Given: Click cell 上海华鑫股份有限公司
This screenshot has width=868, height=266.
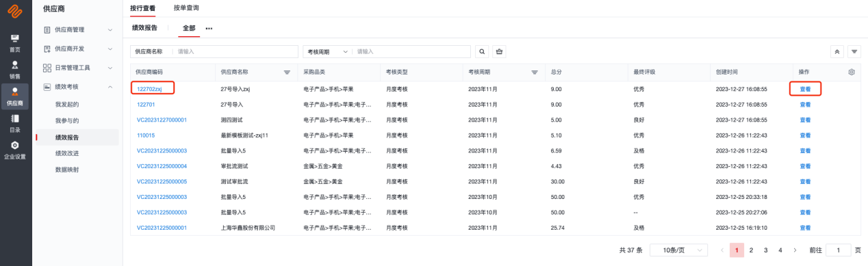Looking at the screenshot, I should click(x=248, y=228).
